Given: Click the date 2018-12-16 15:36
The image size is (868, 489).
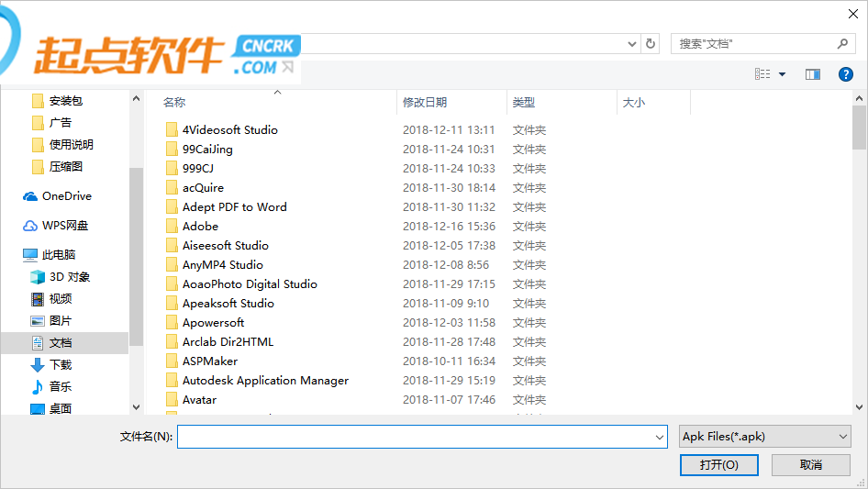Looking at the screenshot, I should [449, 227].
